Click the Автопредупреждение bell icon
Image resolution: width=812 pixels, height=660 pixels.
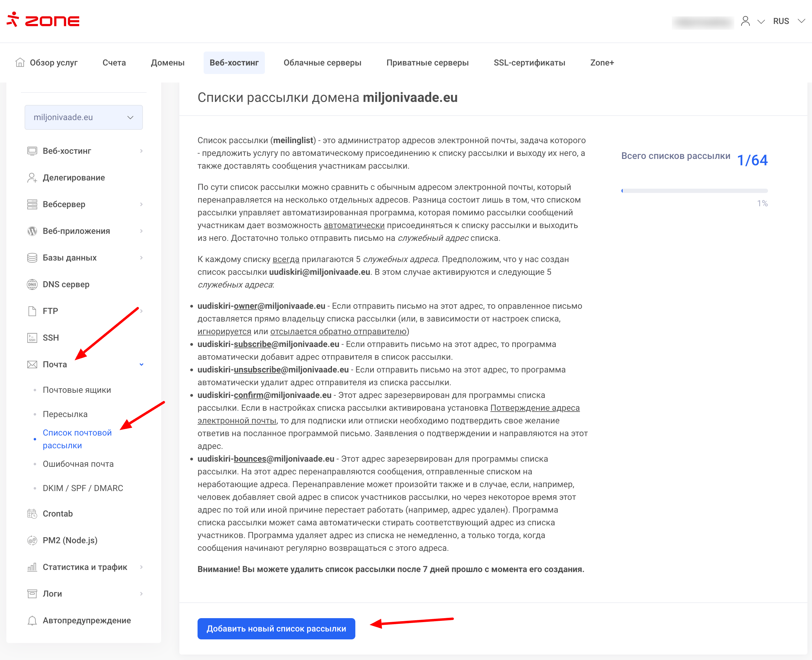click(32, 621)
